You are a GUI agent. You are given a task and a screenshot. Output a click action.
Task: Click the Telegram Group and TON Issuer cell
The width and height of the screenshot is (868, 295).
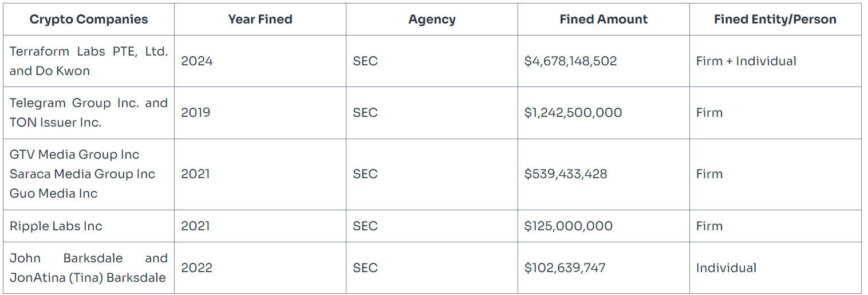(89, 113)
